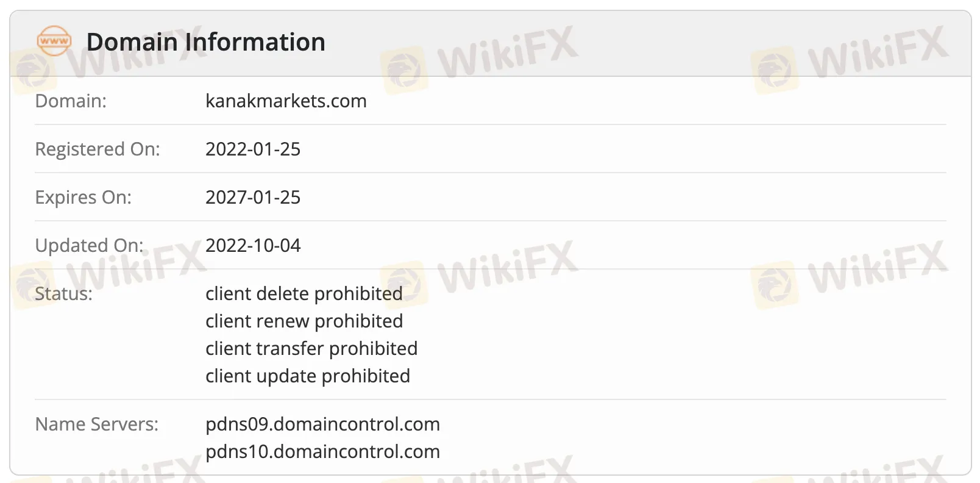Click the client transfer prohibited status
This screenshot has width=980, height=483.
311,348
